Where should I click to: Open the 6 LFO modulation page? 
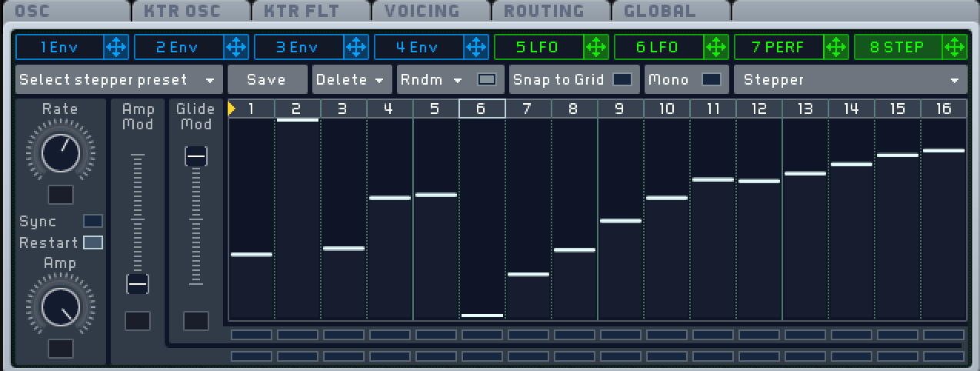[x=659, y=47]
